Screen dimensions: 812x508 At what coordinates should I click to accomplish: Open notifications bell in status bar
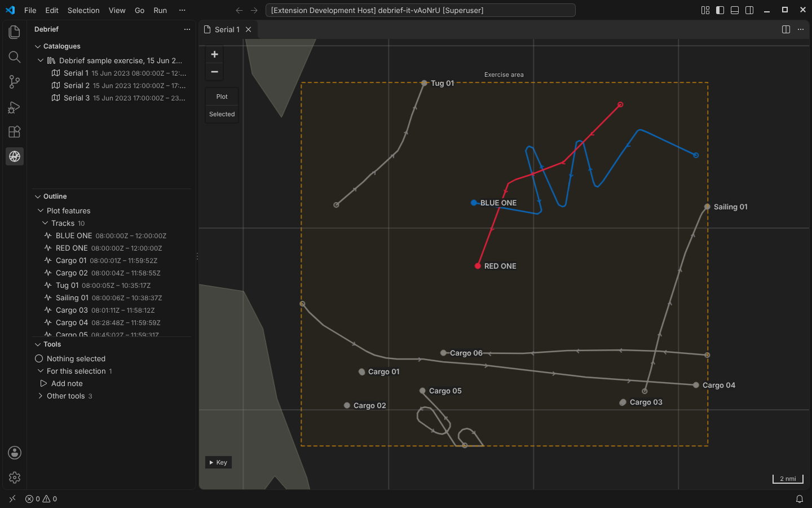(x=800, y=499)
